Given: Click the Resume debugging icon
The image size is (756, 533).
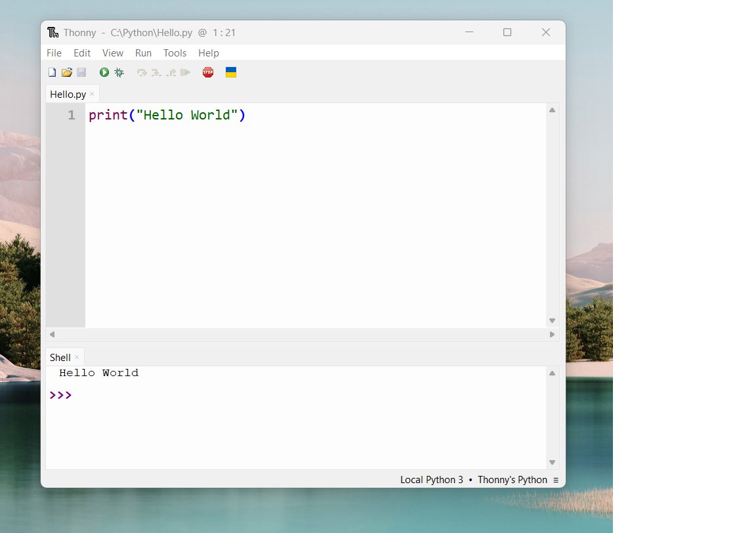Looking at the screenshot, I should pyautogui.click(x=186, y=72).
